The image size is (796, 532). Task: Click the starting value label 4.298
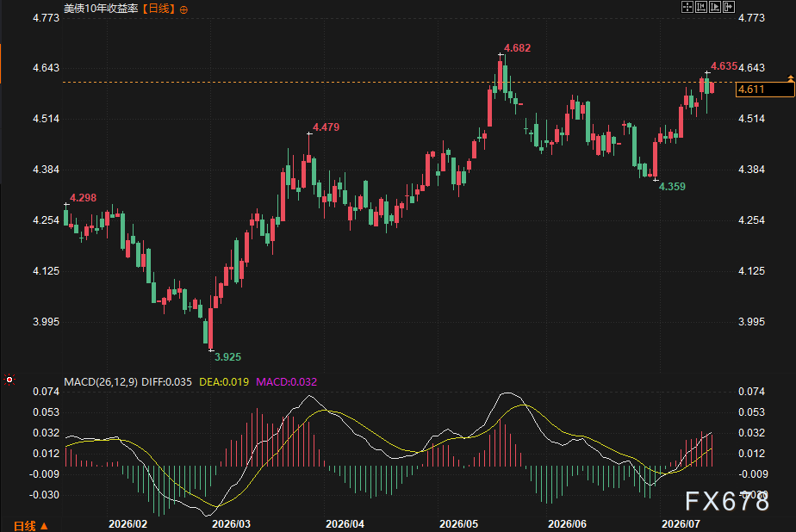click(x=83, y=198)
